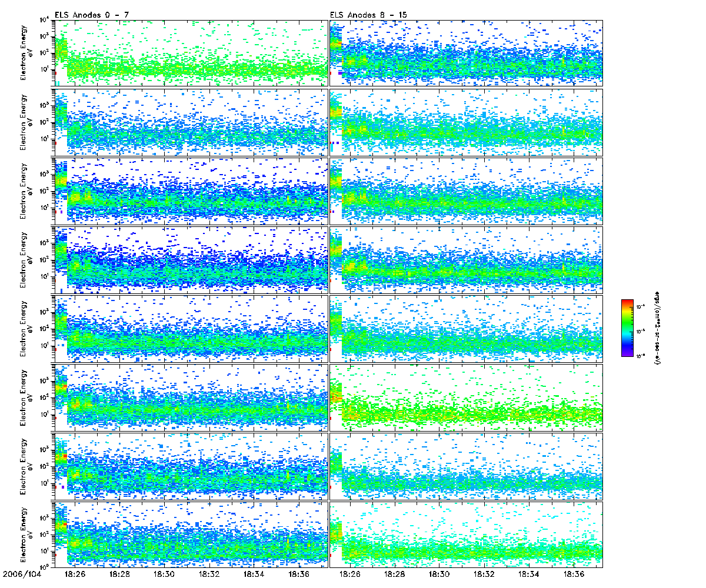Screen dimensions: 706x588
Task: Click the rainbow color scale bar
Action: pyautogui.click(x=627, y=328)
